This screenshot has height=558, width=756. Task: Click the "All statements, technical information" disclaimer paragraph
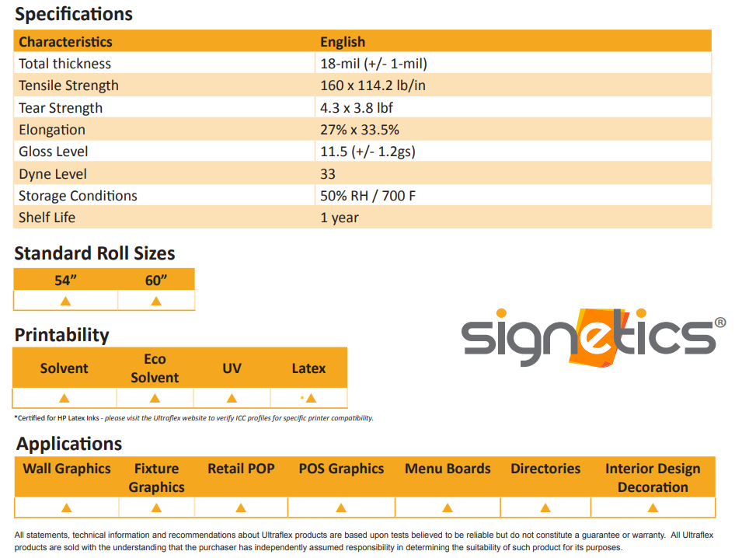tap(364, 541)
